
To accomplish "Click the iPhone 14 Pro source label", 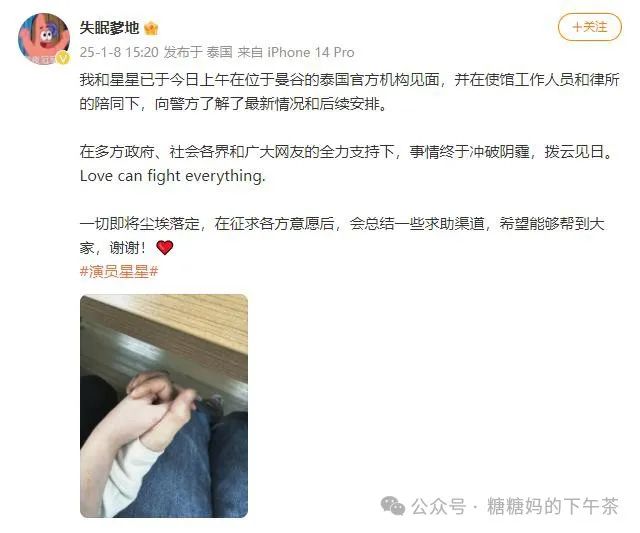I will 311,52.
